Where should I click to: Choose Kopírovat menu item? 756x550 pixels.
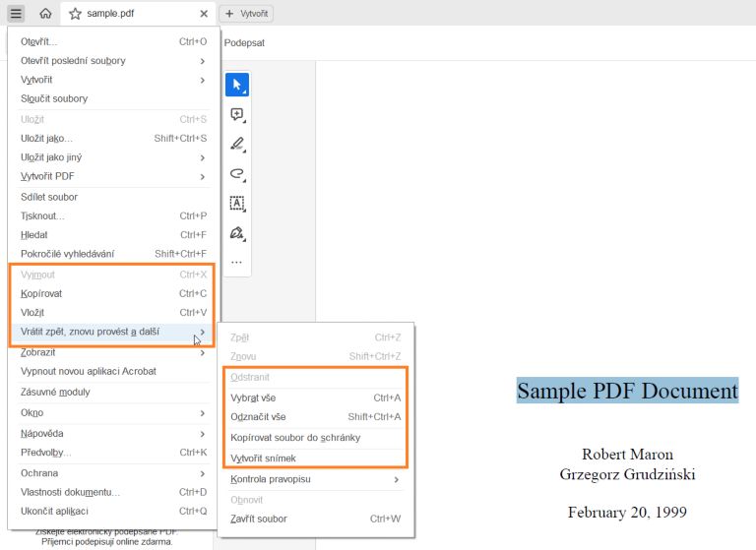coord(114,293)
